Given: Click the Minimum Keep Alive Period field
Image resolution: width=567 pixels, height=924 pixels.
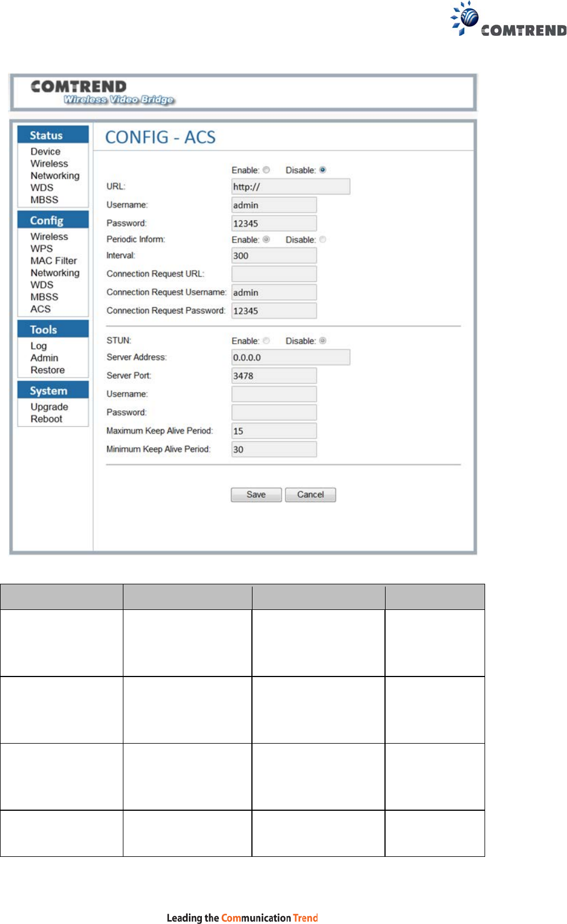Looking at the screenshot, I should click(x=274, y=449).
